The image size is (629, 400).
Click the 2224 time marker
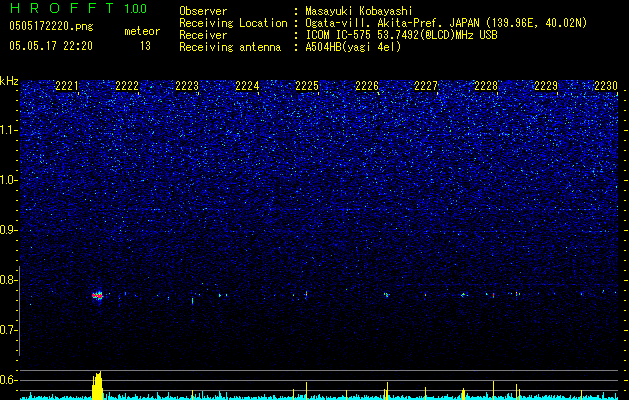click(247, 85)
